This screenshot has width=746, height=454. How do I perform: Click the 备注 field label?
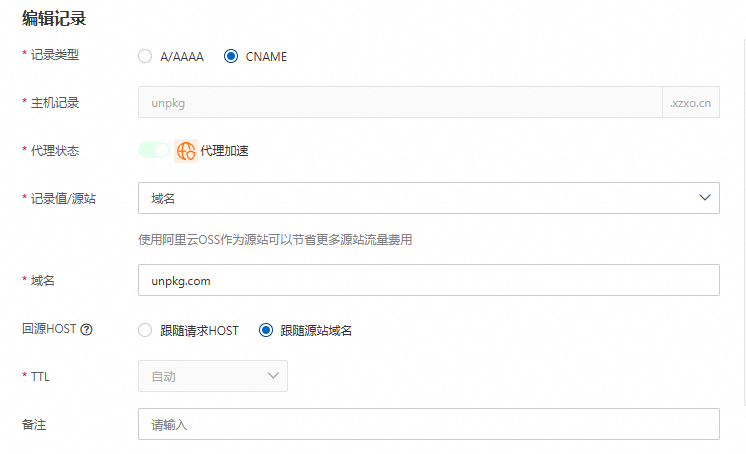pyautogui.click(x=34, y=424)
